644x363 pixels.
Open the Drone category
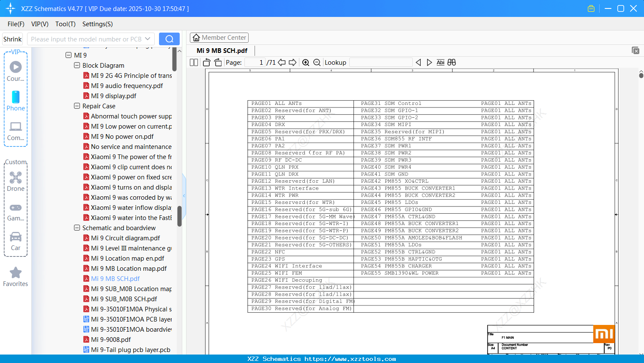point(16,181)
